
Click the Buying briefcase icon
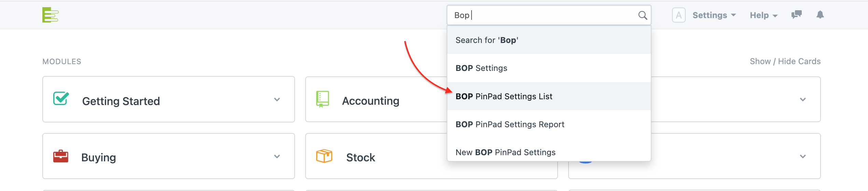61,156
